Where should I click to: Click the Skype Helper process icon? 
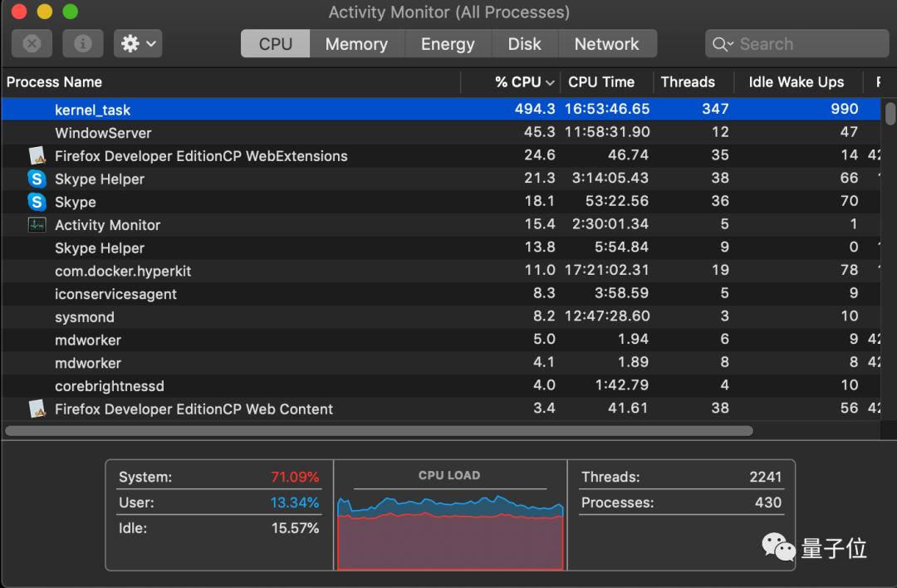tap(37, 179)
